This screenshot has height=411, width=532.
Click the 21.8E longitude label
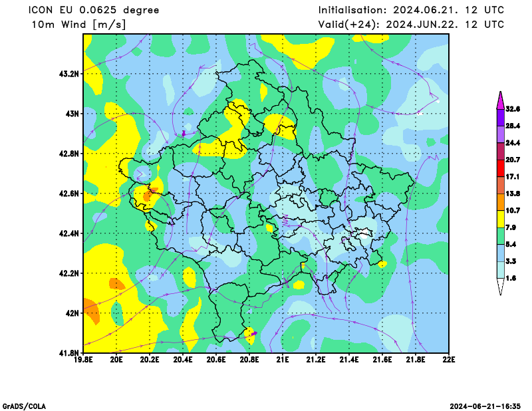[416, 360]
